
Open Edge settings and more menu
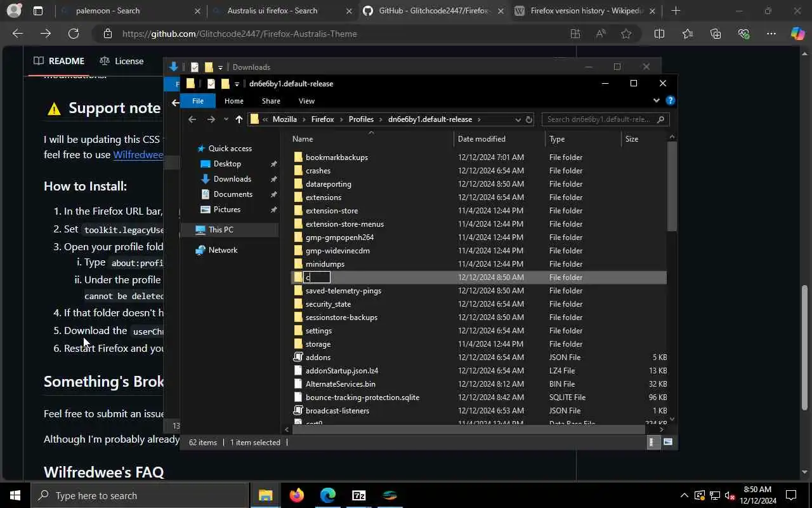tap(771, 34)
